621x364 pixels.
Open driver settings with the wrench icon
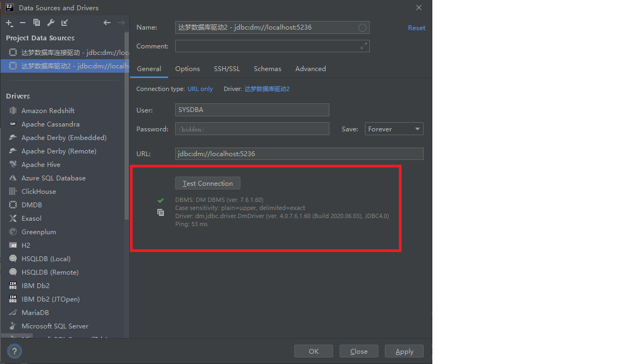tap(50, 23)
